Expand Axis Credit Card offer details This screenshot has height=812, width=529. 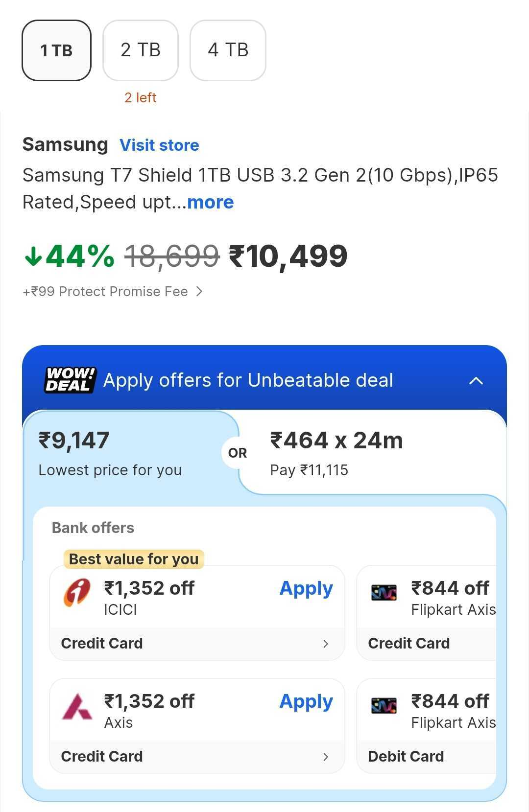(326, 757)
